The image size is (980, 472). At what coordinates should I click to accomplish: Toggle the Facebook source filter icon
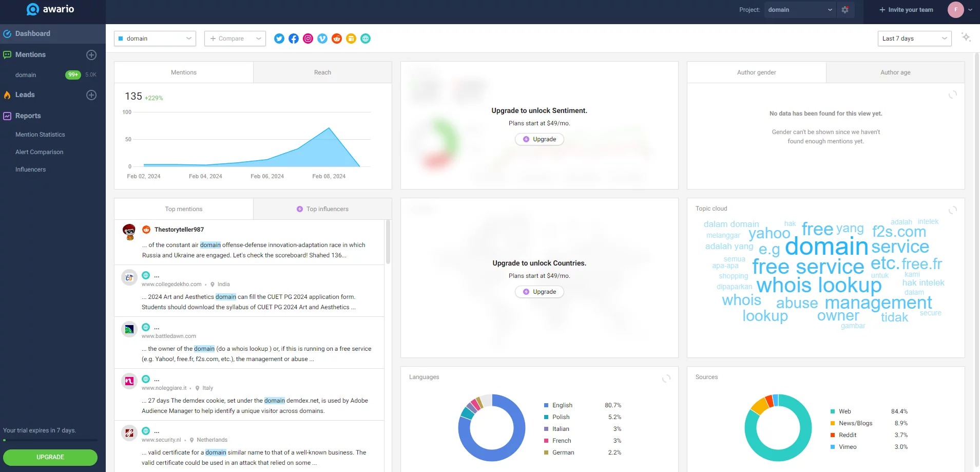294,39
